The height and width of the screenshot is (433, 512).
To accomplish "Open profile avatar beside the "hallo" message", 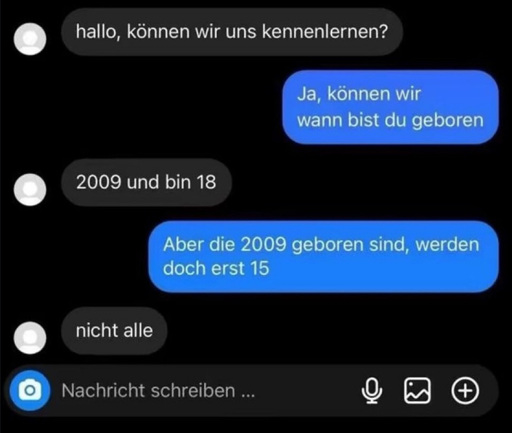I will (x=30, y=39).
